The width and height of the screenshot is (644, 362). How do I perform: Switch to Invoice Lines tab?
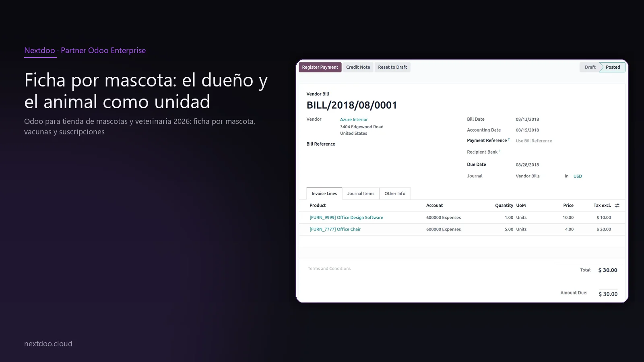[x=324, y=193]
